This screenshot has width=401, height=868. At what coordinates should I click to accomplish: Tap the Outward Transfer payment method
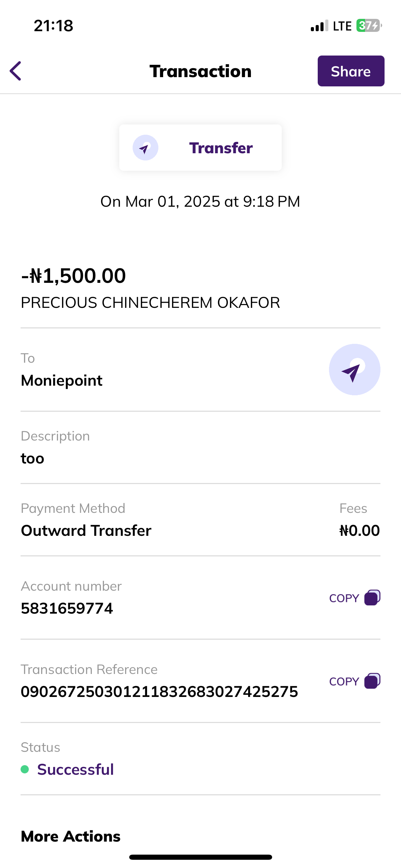[x=86, y=531]
